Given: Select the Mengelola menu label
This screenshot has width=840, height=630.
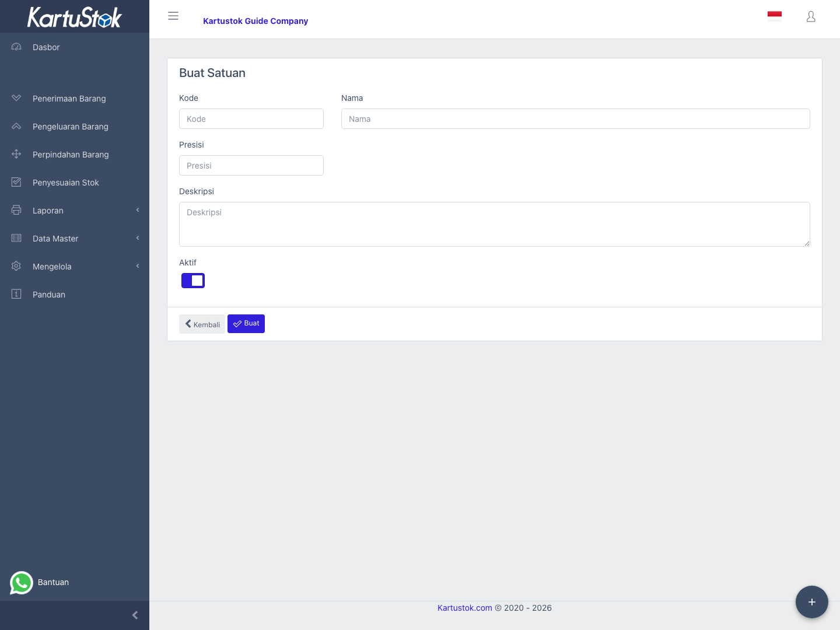Looking at the screenshot, I should [x=52, y=267].
